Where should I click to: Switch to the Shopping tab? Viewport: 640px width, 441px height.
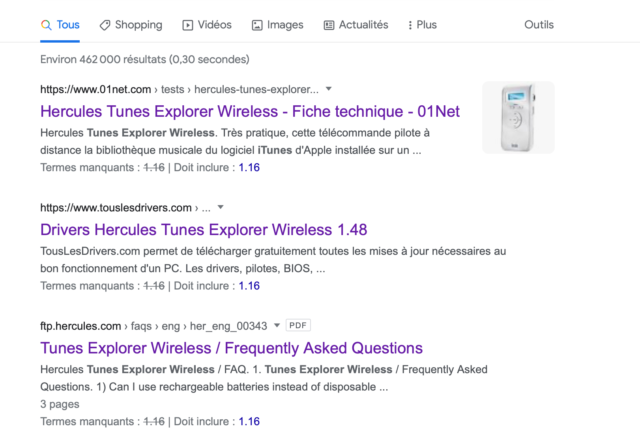pyautogui.click(x=131, y=25)
